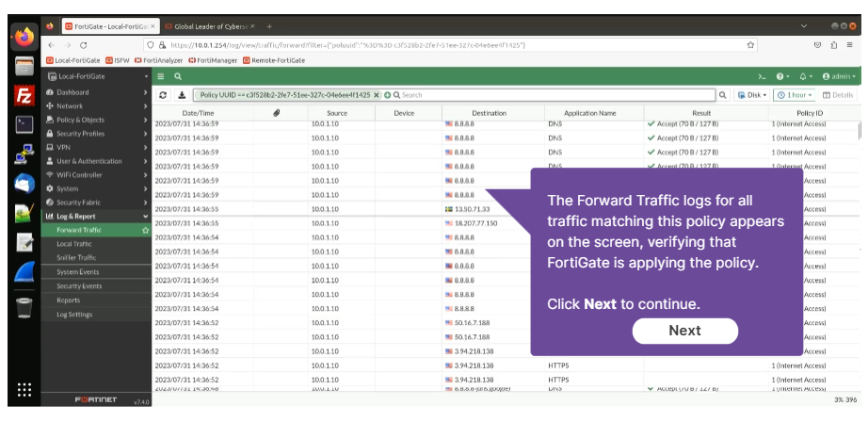Sort by the Policy ID column header
The image size is (868, 422).
tap(810, 113)
